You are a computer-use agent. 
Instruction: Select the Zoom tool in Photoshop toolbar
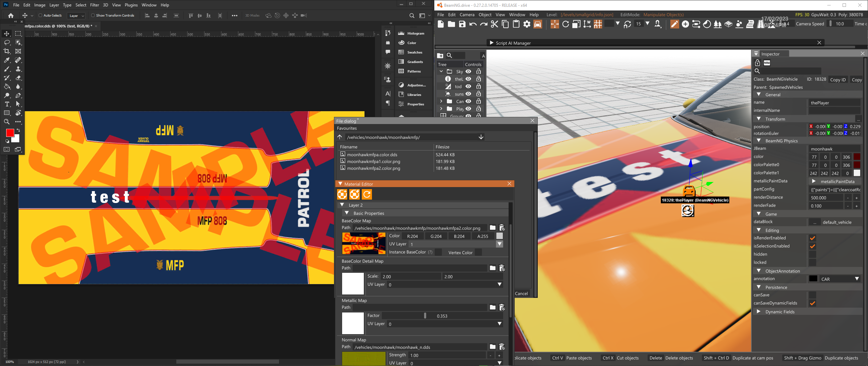click(7, 122)
